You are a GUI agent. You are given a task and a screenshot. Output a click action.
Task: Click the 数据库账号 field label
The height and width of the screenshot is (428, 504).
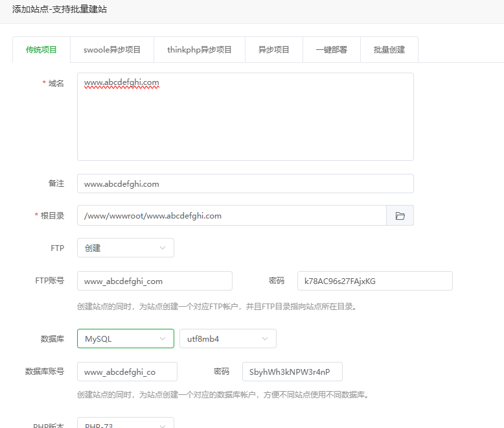click(45, 372)
